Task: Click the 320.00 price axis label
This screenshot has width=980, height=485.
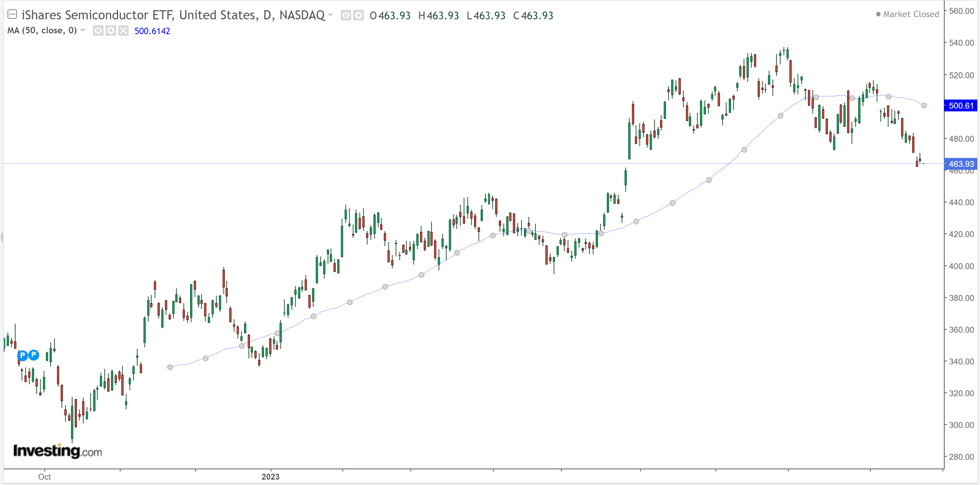Action: click(x=961, y=393)
